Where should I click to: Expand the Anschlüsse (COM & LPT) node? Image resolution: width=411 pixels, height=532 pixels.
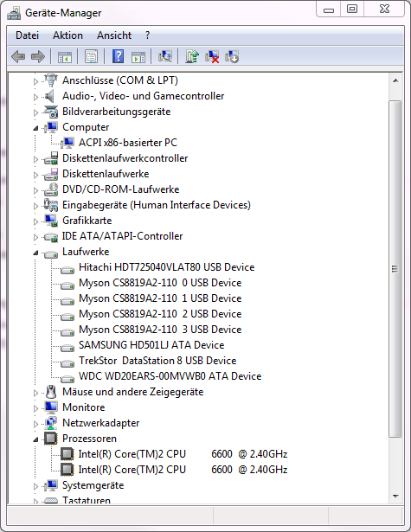(x=35, y=81)
